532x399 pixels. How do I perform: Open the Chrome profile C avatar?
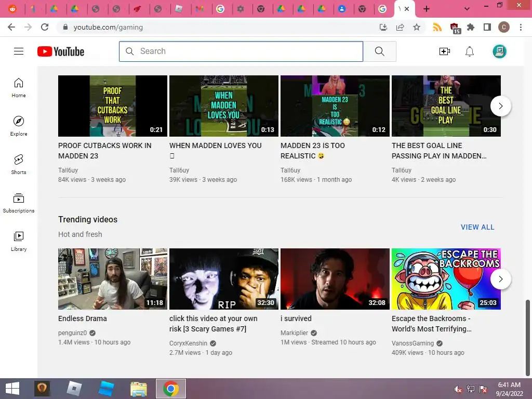[504, 27]
